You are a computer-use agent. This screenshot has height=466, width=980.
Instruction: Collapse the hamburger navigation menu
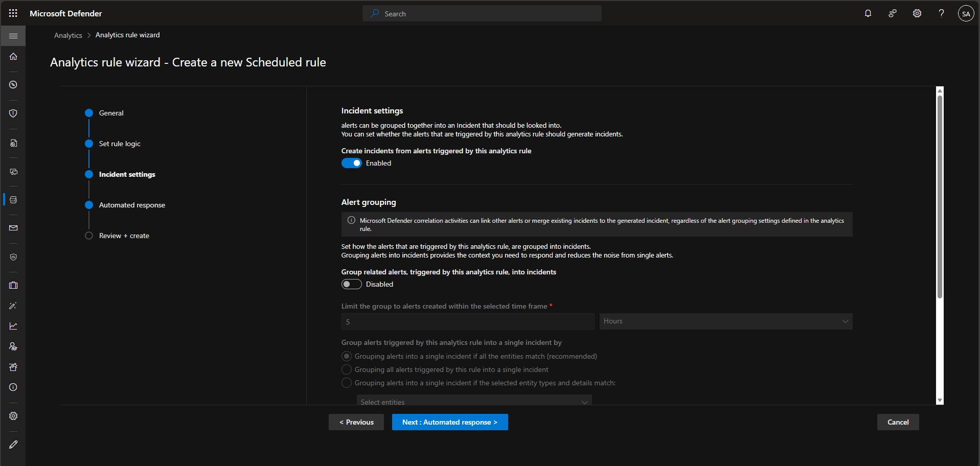point(13,36)
